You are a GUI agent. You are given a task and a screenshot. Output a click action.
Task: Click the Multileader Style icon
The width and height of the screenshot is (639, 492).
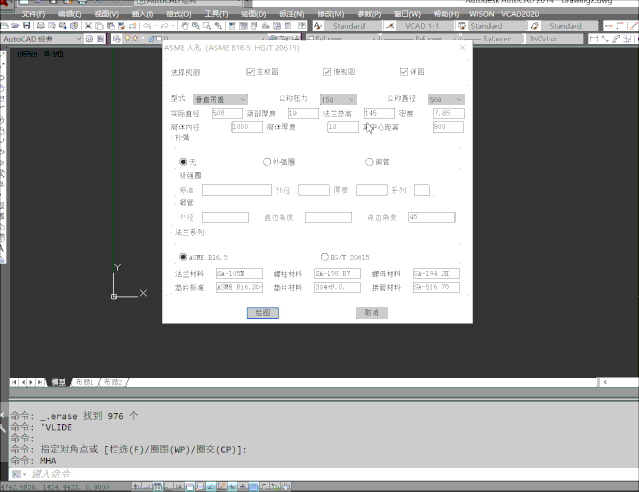click(x=534, y=26)
